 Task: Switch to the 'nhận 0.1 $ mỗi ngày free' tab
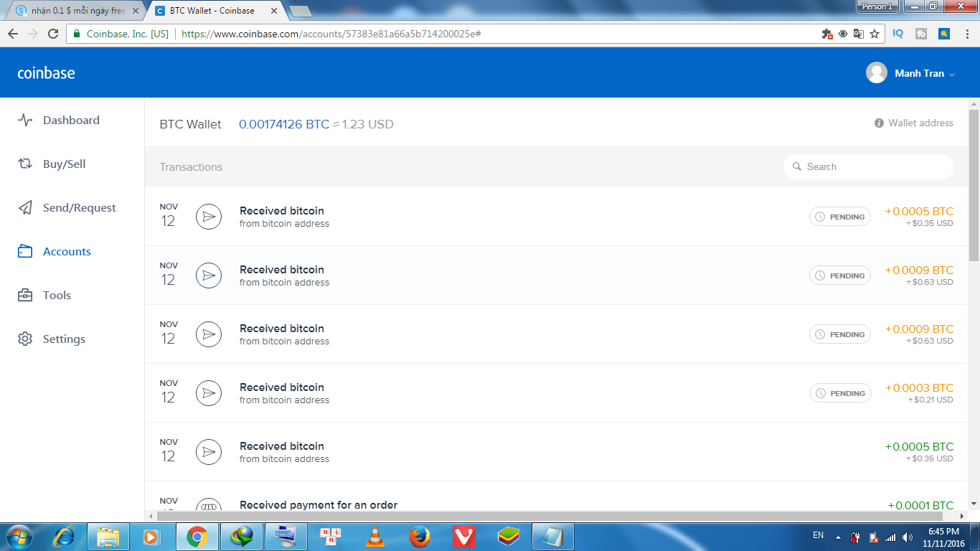[x=77, y=11]
